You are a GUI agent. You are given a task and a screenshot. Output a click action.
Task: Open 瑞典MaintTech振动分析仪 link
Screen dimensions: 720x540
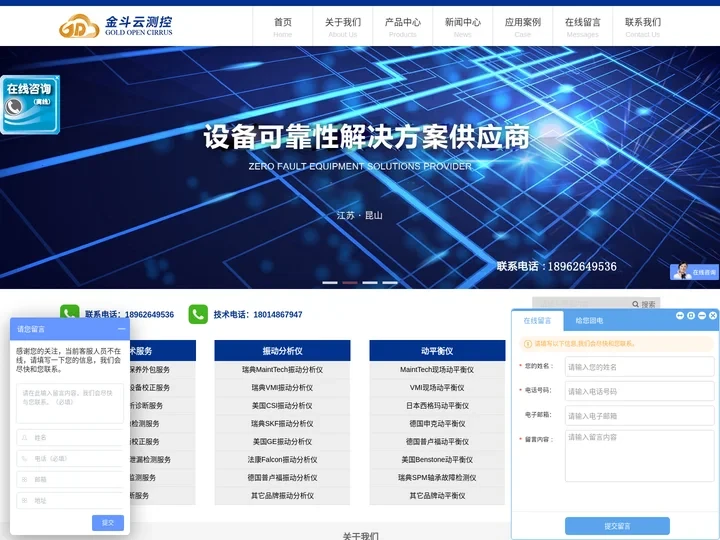click(282, 370)
